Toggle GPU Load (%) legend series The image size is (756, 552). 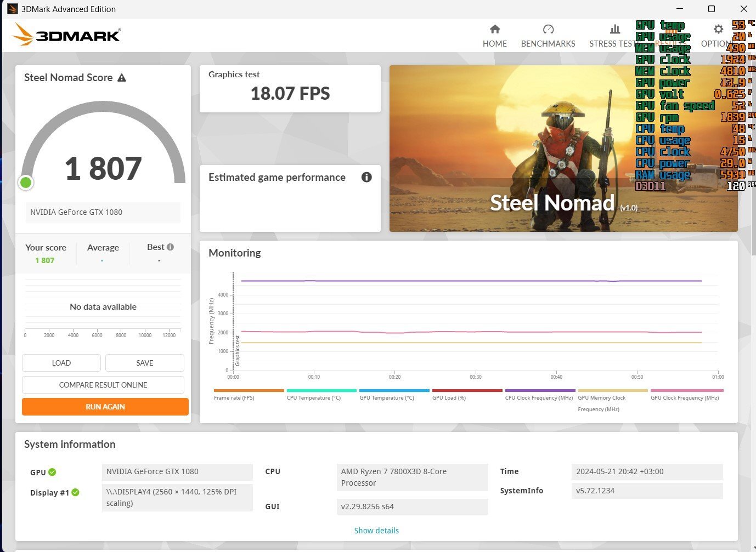[x=467, y=395]
